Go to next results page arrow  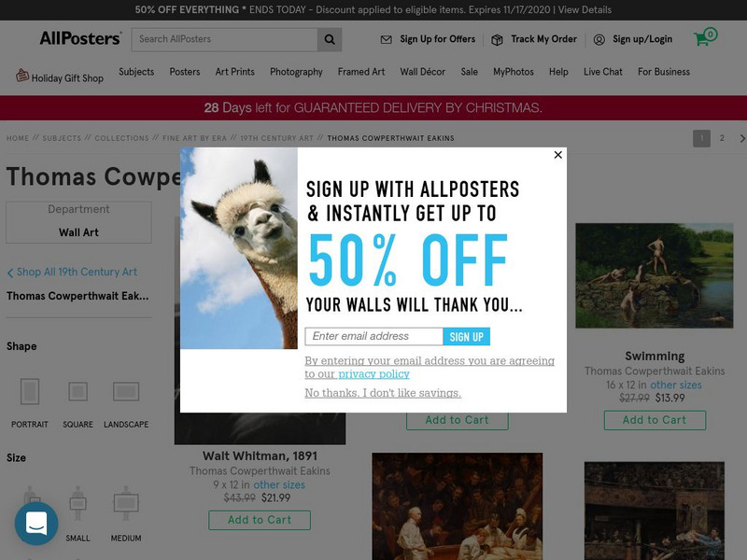click(x=741, y=138)
